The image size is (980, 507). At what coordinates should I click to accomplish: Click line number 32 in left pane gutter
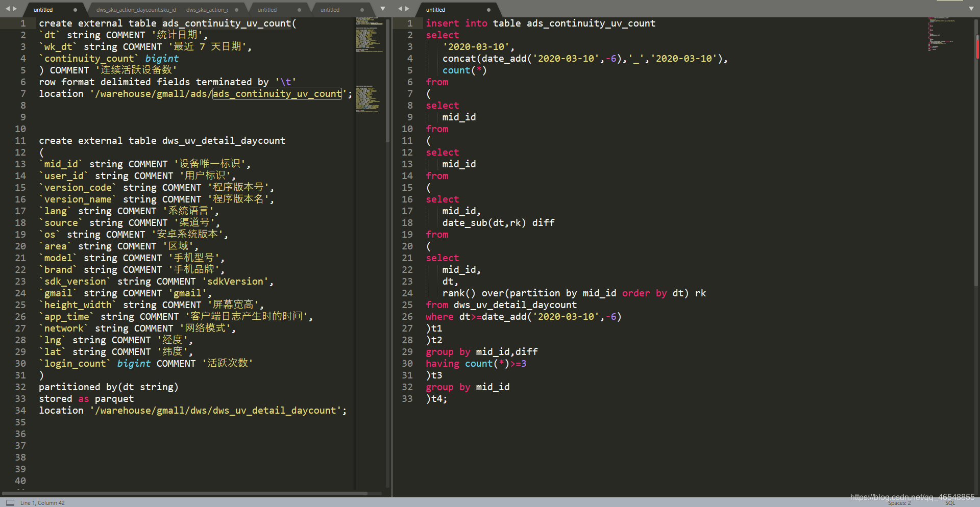click(x=20, y=387)
